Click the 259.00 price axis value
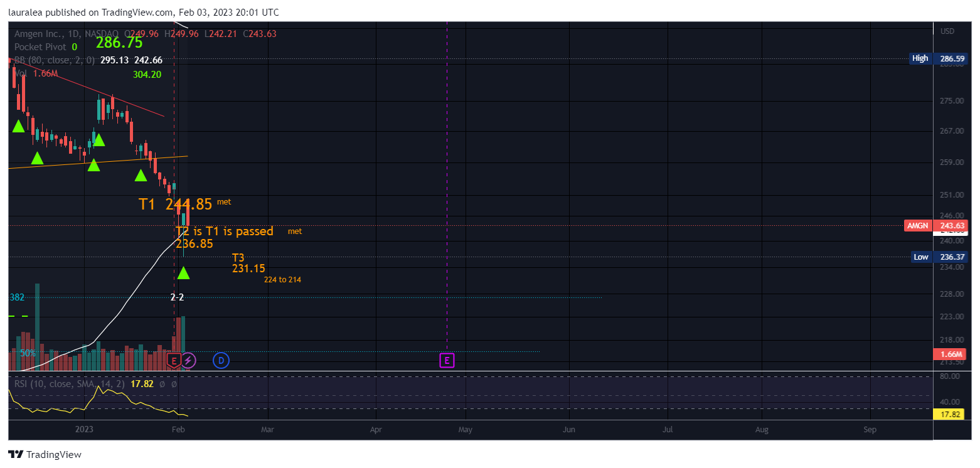The height and width of the screenshot is (468, 980). (x=951, y=162)
